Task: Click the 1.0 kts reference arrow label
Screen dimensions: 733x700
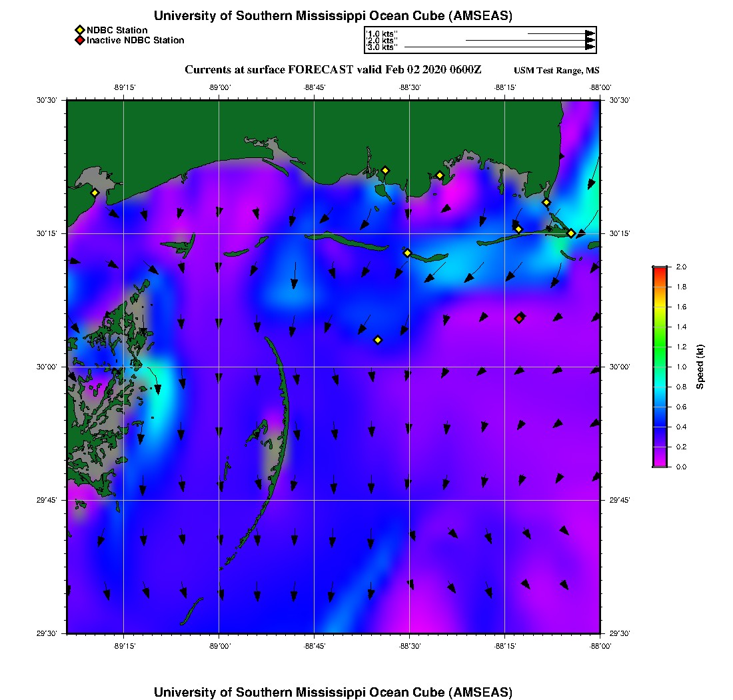Action: pyautogui.click(x=382, y=33)
